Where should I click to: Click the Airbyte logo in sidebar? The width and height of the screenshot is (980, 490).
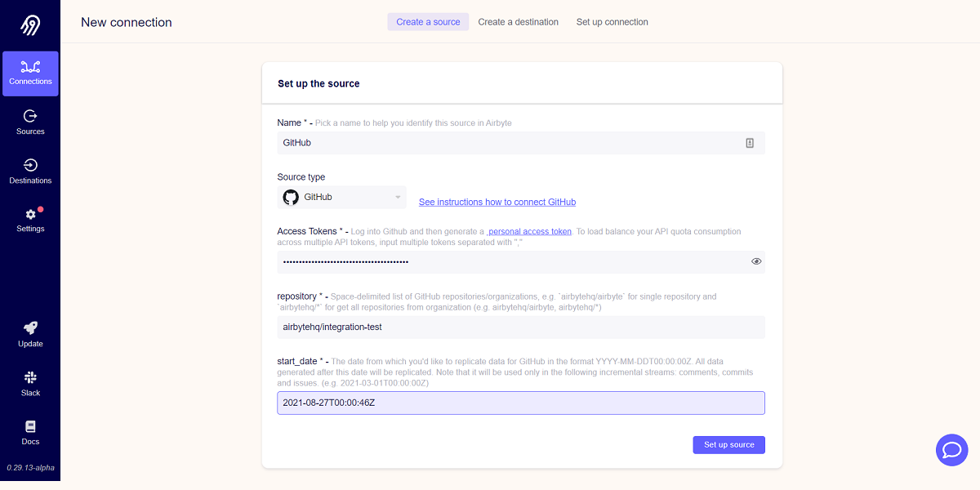tap(30, 25)
